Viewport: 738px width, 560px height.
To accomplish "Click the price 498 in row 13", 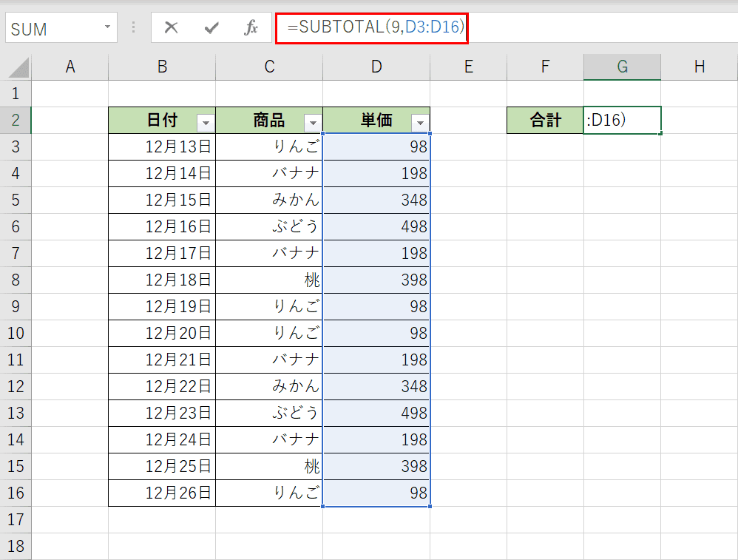I will coord(376,413).
